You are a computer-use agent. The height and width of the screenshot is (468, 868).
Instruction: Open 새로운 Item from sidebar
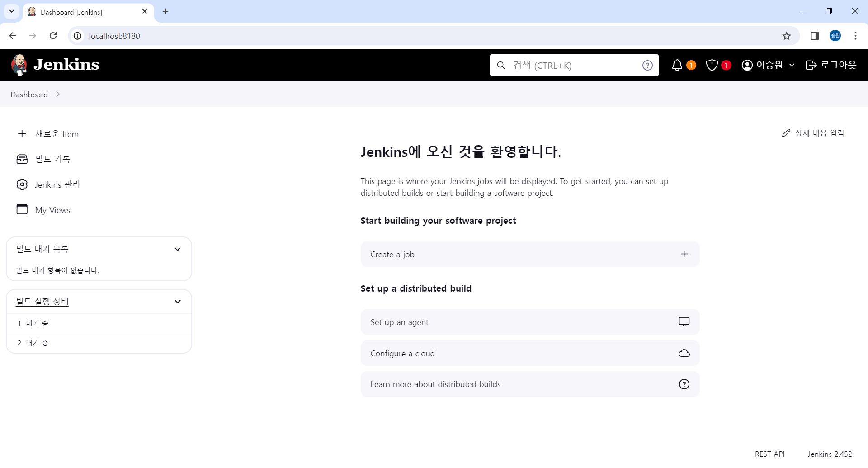[x=57, y=134]
